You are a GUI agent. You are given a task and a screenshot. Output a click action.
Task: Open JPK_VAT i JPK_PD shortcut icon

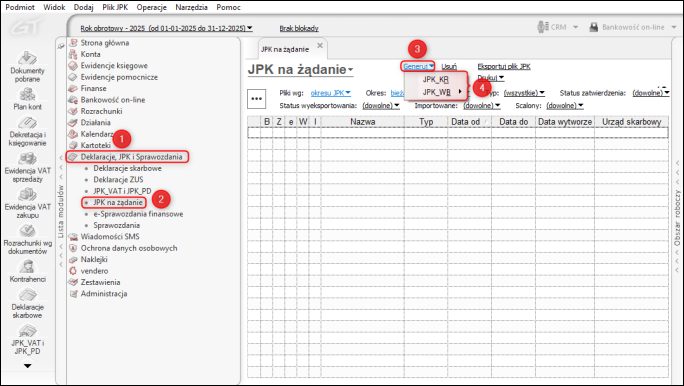[27, 331]
